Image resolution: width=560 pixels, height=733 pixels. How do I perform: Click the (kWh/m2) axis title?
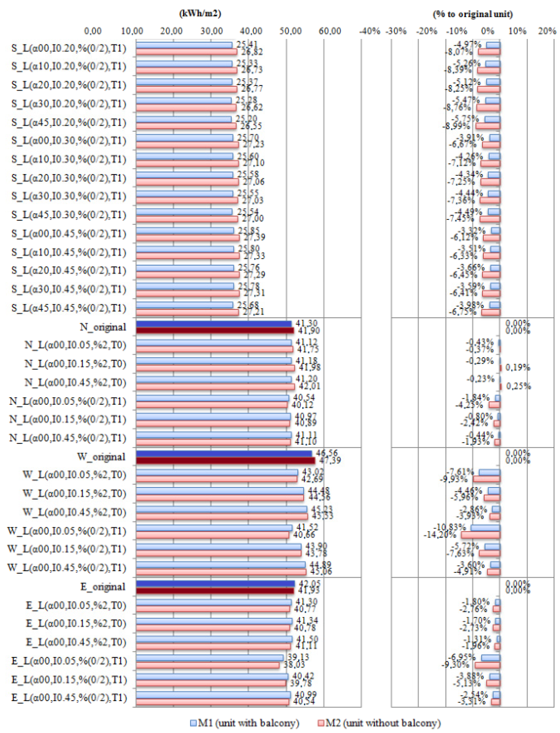pyautogui.click(x=200, y=14)
